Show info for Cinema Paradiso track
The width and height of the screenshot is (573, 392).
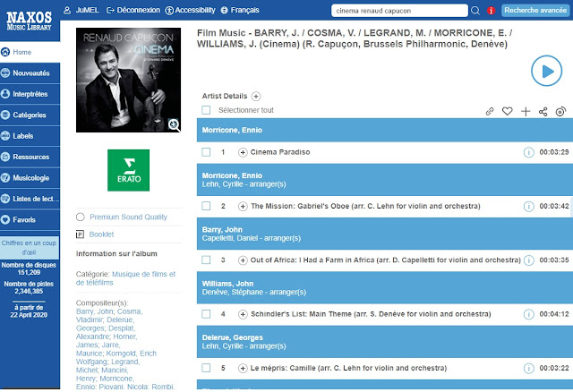(528, 152)
